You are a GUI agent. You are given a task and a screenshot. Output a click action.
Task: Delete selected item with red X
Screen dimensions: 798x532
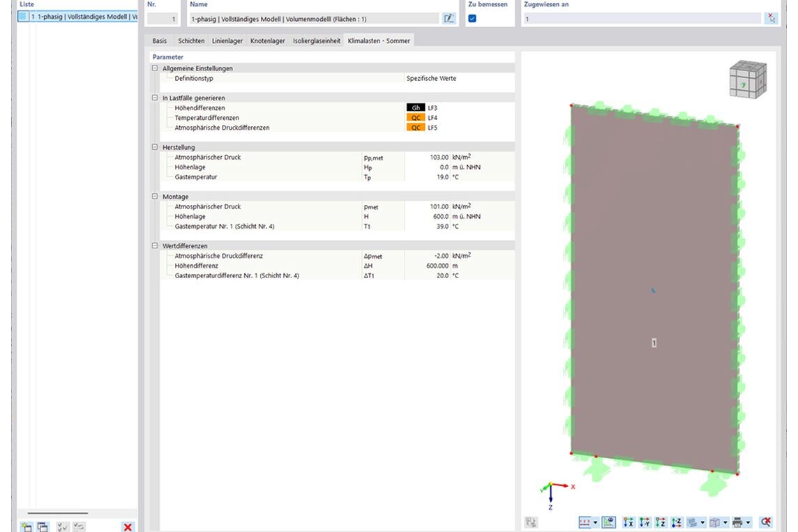128,527
